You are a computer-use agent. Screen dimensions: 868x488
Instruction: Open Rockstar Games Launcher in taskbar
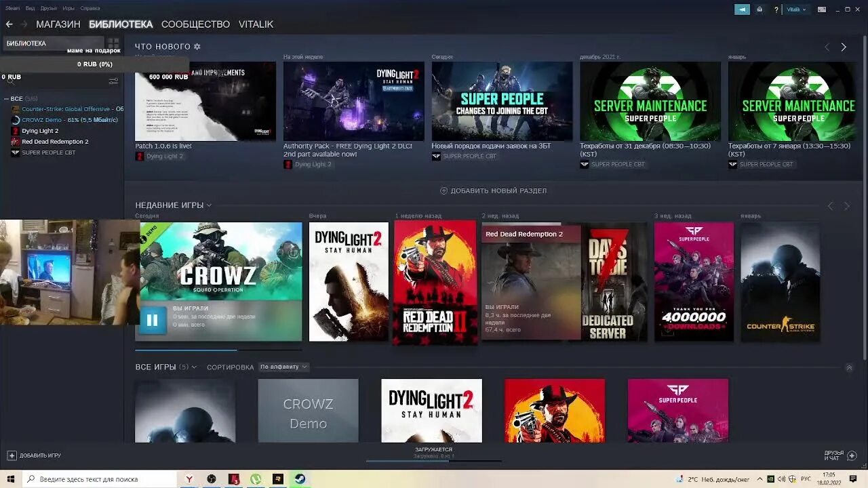click(x=278, y=479)
